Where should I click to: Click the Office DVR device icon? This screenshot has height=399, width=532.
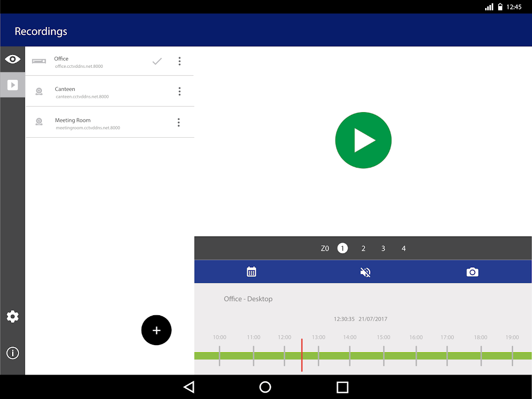pyautogui.click(x=39, y=61)
